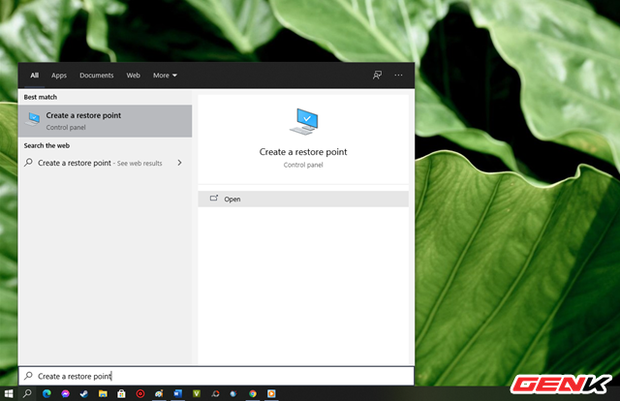Open Messenger from the taskbar
620x401 pixels.
[65, 394]
